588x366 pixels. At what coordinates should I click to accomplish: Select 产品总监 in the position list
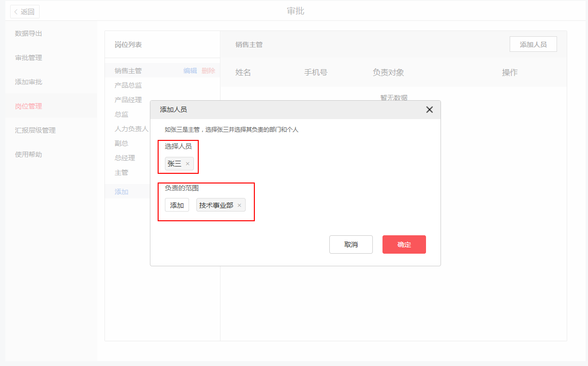point(128,85)
